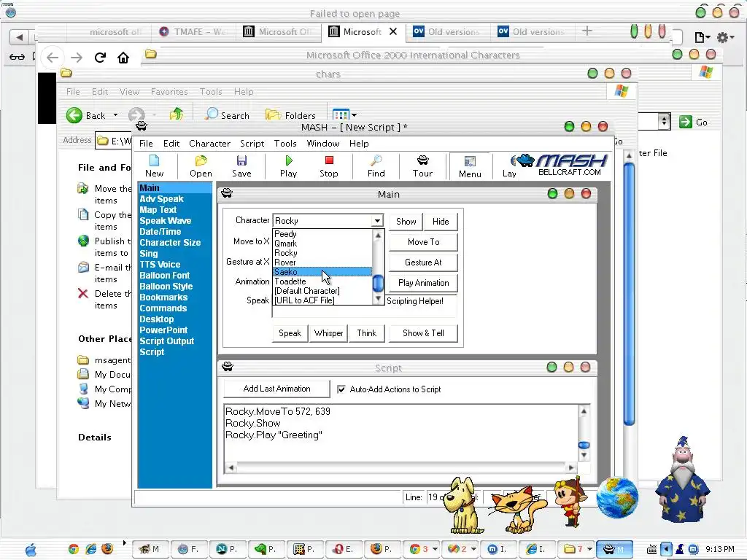This screenshot has height=560, width=747.
Task: Click the character list scrollbar thumb
Action: (x=378, y=284)
